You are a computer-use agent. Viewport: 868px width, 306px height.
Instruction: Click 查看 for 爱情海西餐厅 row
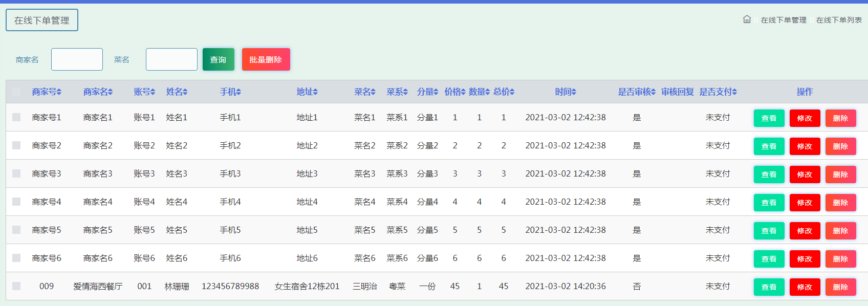tap(769, 287)
